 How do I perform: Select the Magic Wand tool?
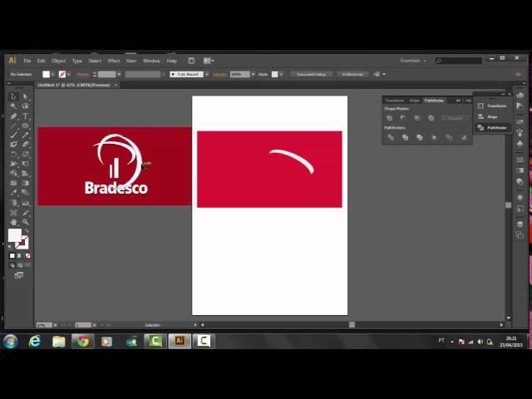(x=13, y=106)
